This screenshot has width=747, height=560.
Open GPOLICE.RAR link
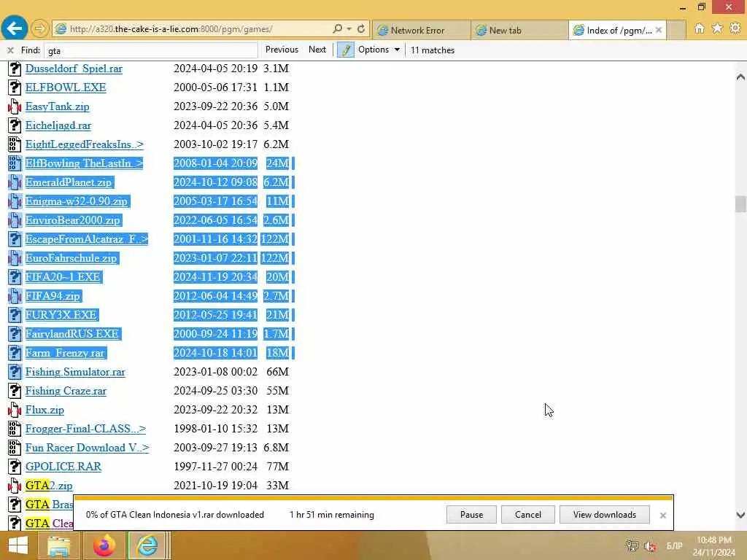63,467
